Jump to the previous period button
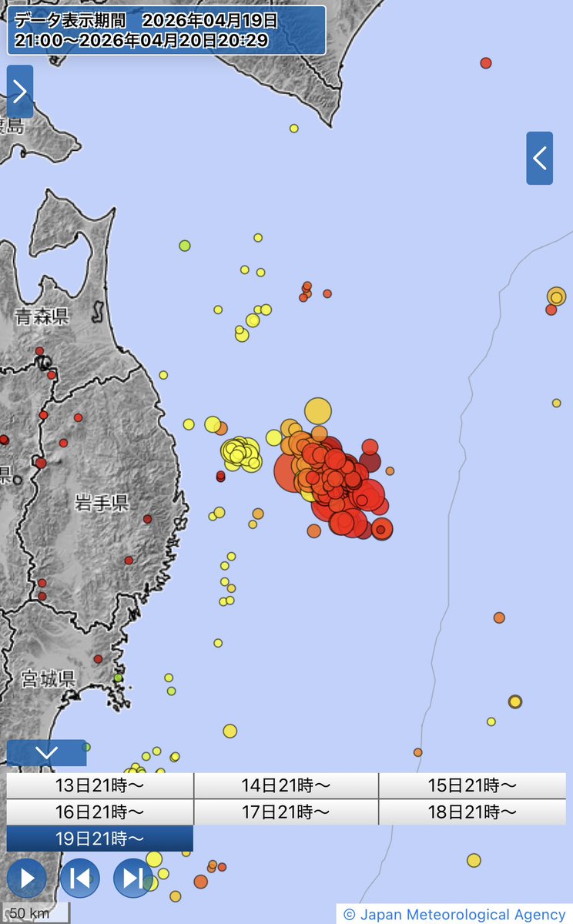This screenshot has width=573, height=924. (80, 878)
